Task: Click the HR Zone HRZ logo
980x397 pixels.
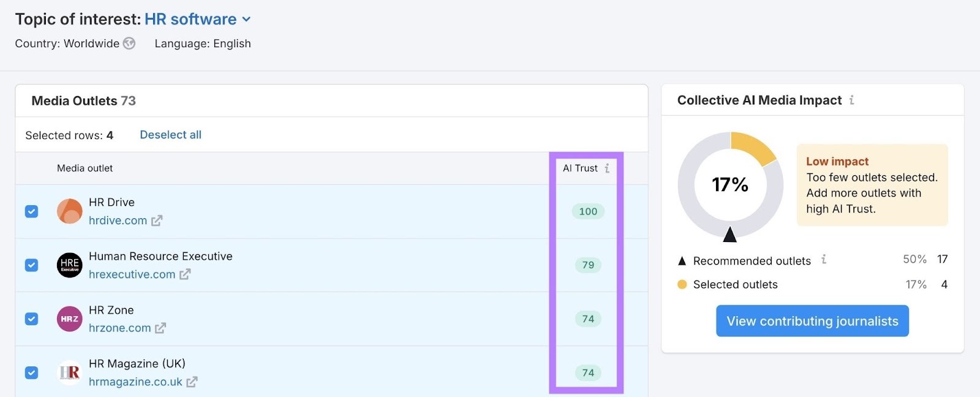Action: (69, 319)
